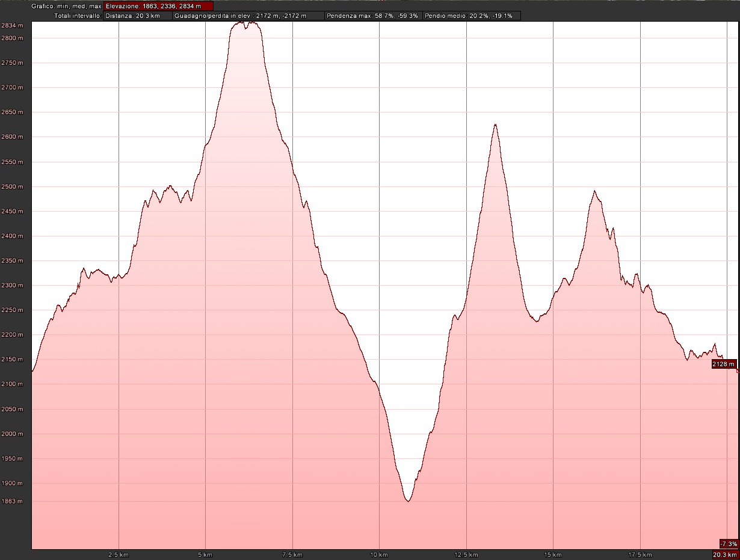Click the 2500 m y-axis label
740x560 pixels.
(x=12, y=187)
